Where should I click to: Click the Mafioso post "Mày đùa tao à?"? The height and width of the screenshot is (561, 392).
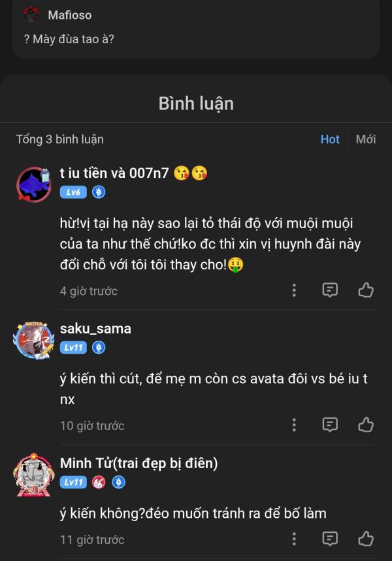[x=69, y=39]
